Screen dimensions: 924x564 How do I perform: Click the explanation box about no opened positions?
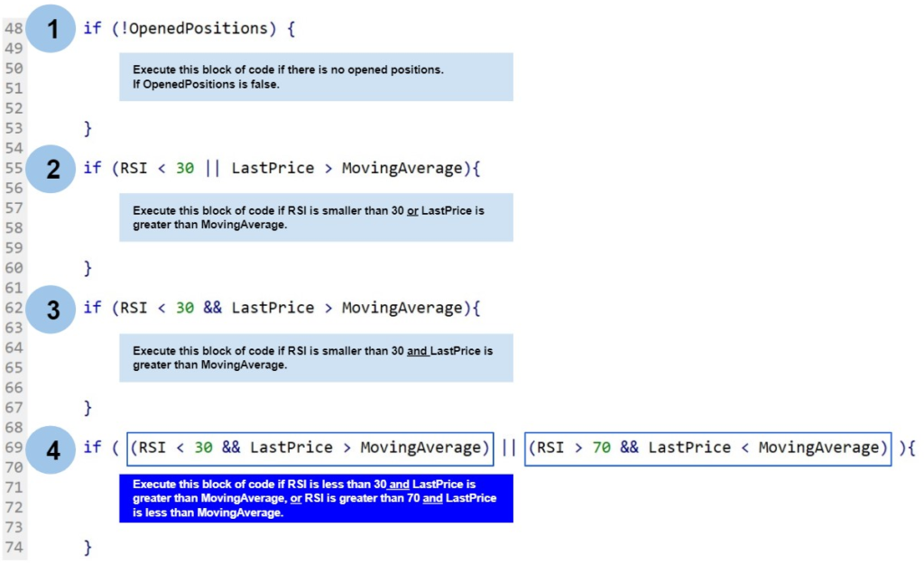(x=316, y=77)
